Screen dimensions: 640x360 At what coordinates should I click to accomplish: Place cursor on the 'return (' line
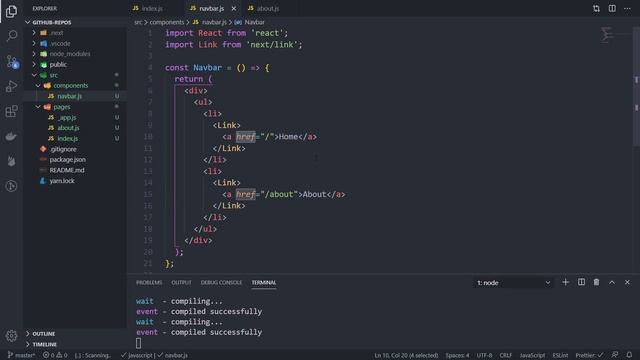tap(193, 79)
